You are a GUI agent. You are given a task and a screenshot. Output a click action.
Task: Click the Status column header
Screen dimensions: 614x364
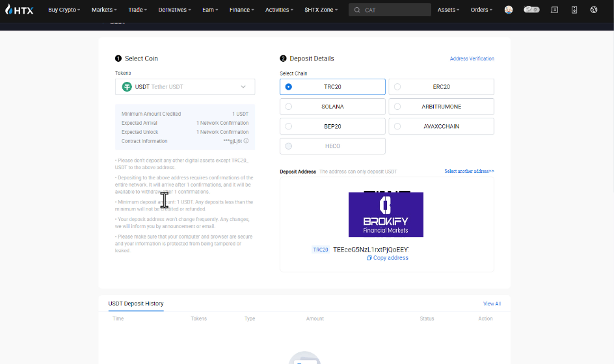[427, 318]
